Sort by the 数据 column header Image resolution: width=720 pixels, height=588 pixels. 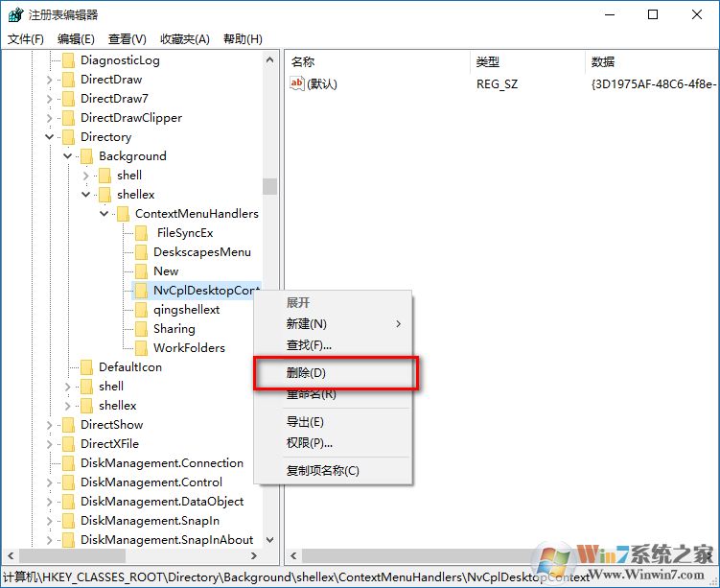pos(653,62)
